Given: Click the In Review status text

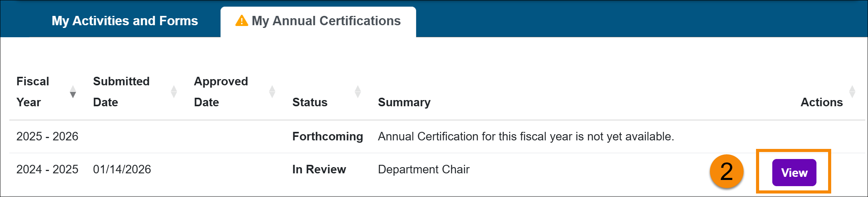Looking at the screenshot, I should pyautogui.click(x=319, y=169).
